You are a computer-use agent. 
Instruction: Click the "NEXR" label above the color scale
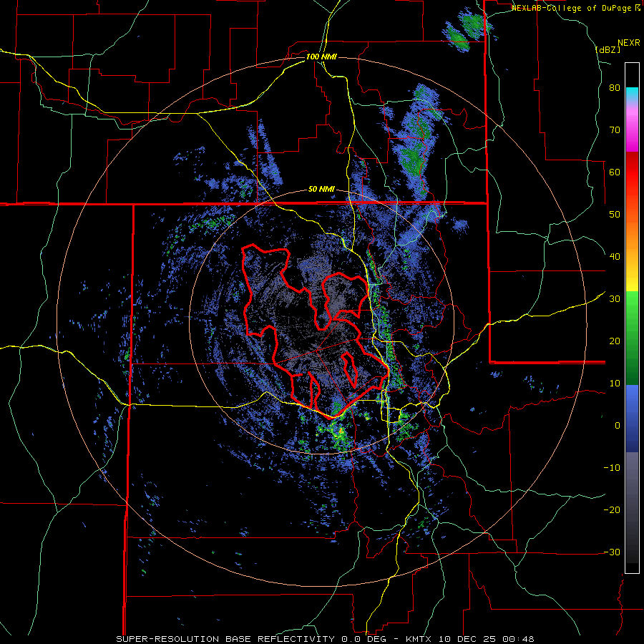tap(628, 43)
